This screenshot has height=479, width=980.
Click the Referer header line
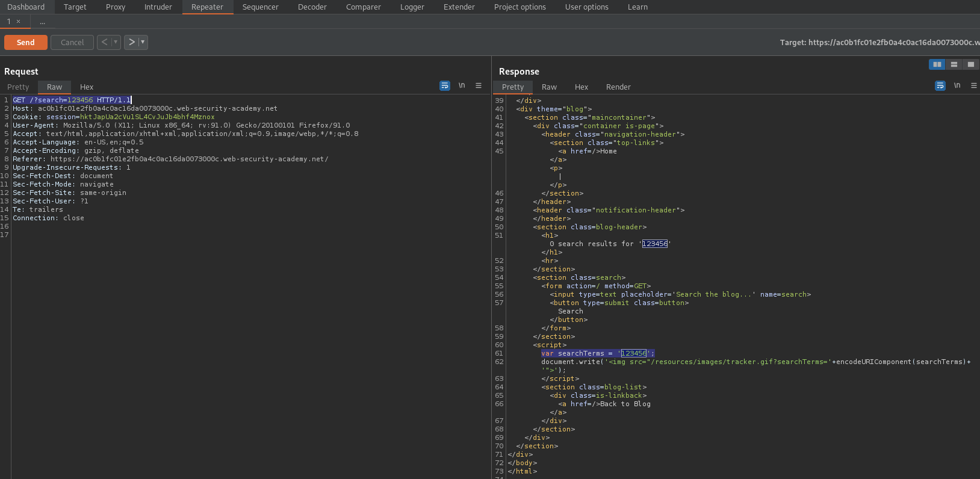tap(170, 159)
